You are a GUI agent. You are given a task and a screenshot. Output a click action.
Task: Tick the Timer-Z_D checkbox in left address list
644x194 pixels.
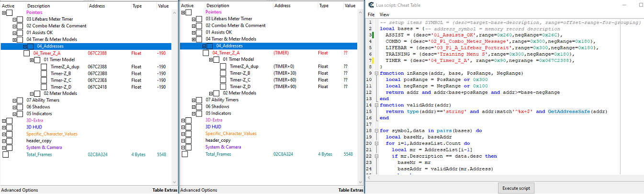click(x=44, y=87)
